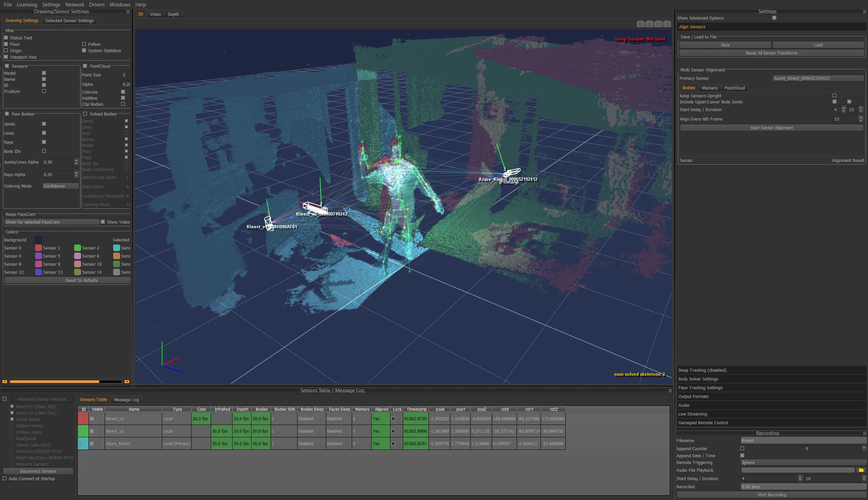Expand Body Solver Settings section
Screen dimensions: 868x500
[771, 379]
